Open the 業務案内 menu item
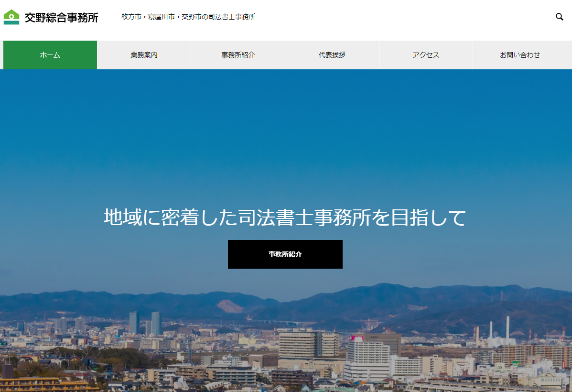Image resolution: width=572 pixels, height=392 pixels. (144, 55)
